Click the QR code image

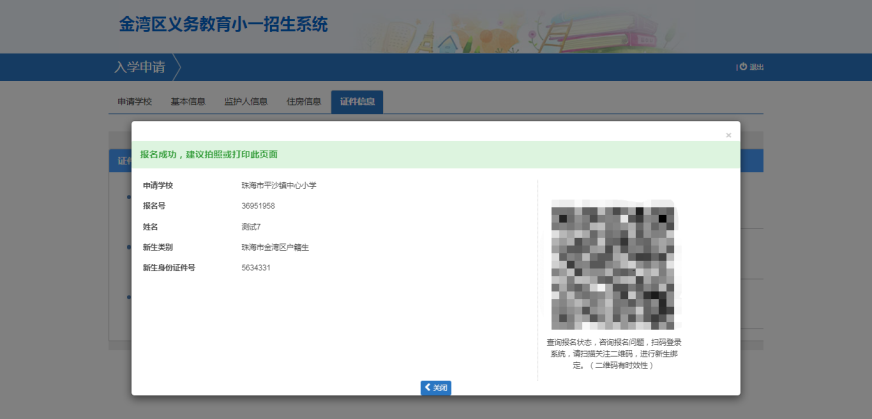click(612, 265)
